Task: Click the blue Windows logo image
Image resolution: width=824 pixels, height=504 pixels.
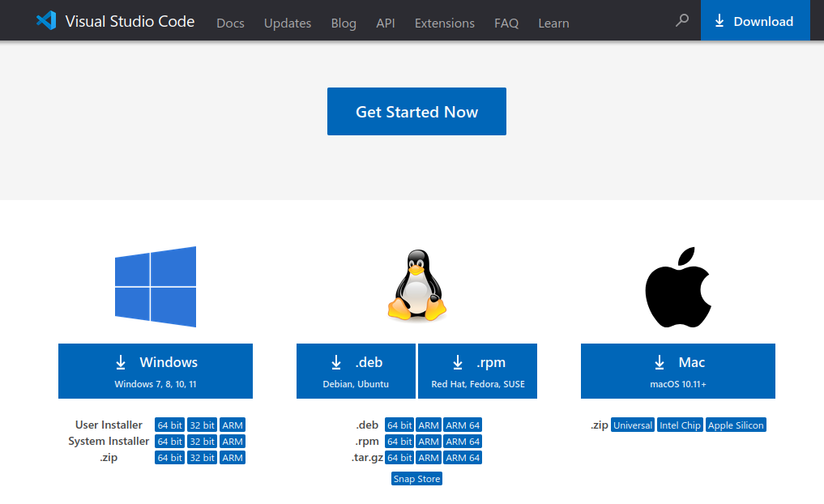Action: click(156, 286)
